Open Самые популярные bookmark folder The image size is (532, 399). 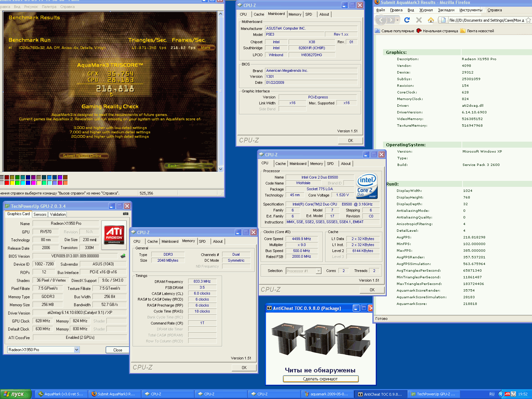[395, 31]
